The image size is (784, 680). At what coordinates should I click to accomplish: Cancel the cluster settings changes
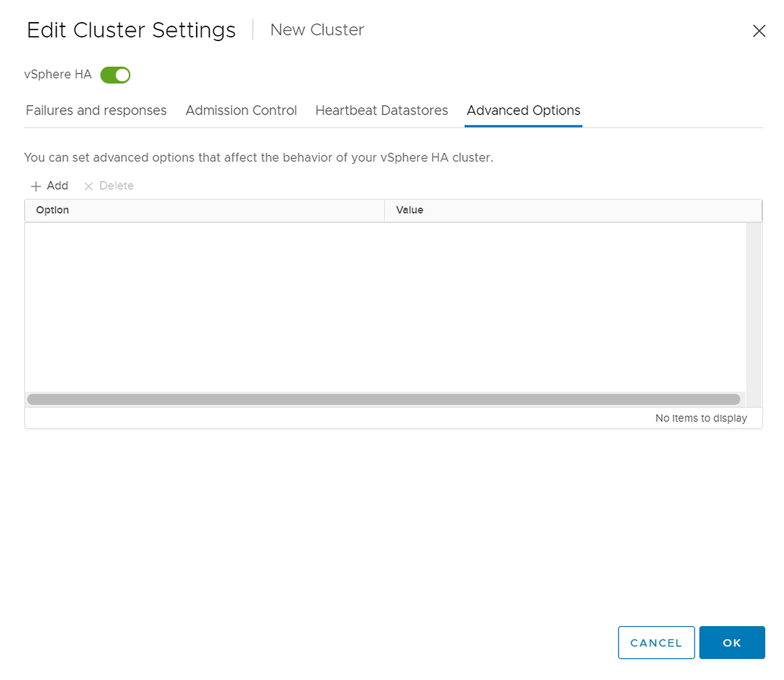pos(656,643)
